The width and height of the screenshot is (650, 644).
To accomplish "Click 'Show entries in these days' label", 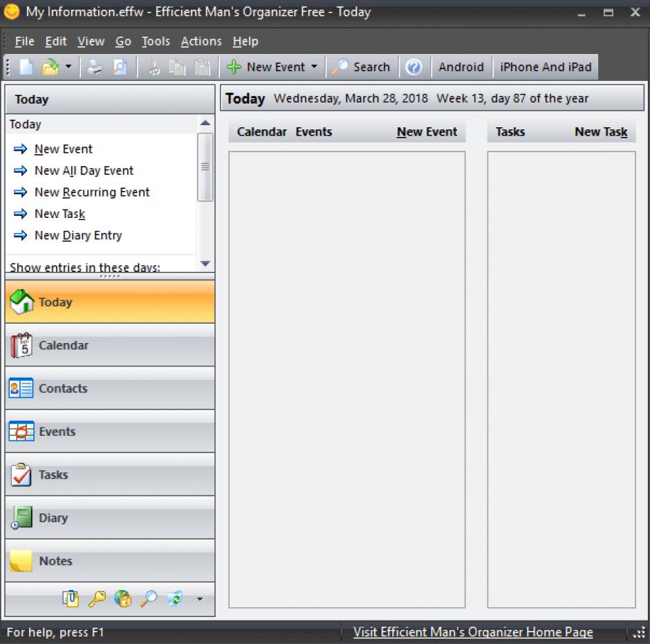I will 85,267.
